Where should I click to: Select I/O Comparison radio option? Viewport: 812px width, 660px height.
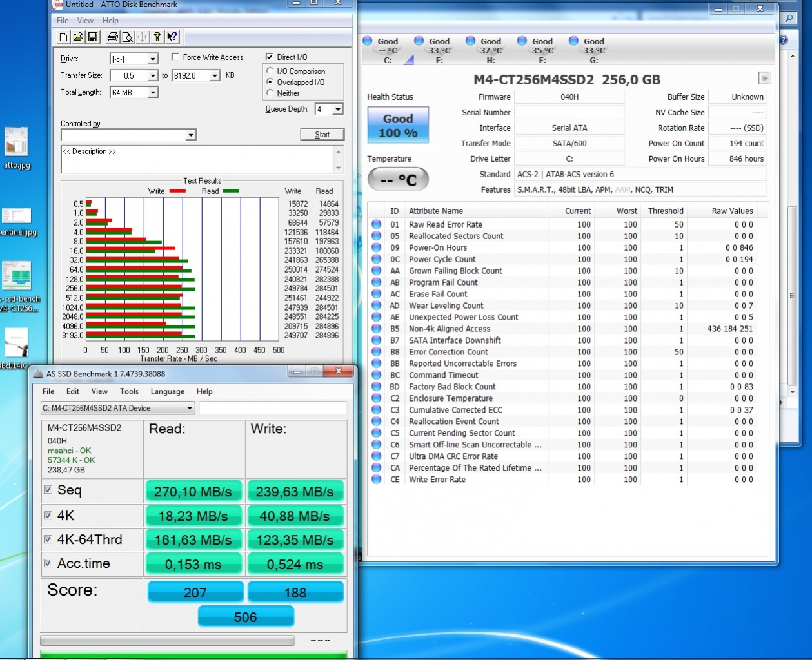(x=270, y=71)
